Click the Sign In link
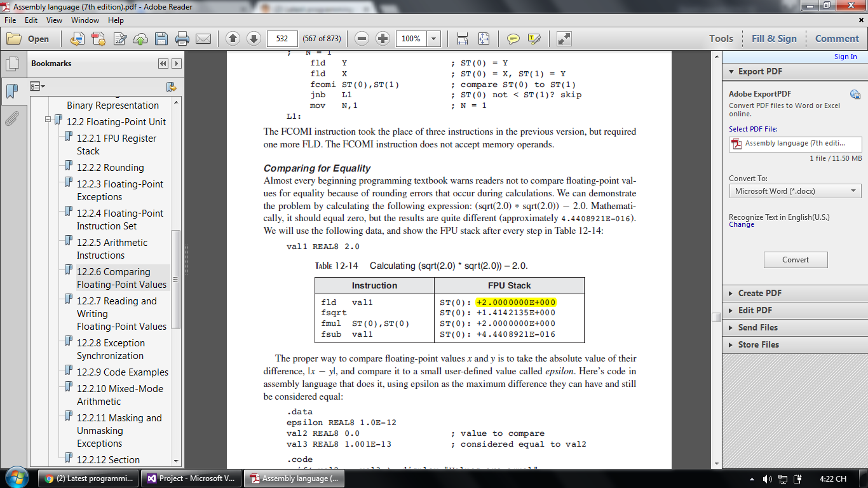This screenshot has width=868, height=488. (845, 57)
